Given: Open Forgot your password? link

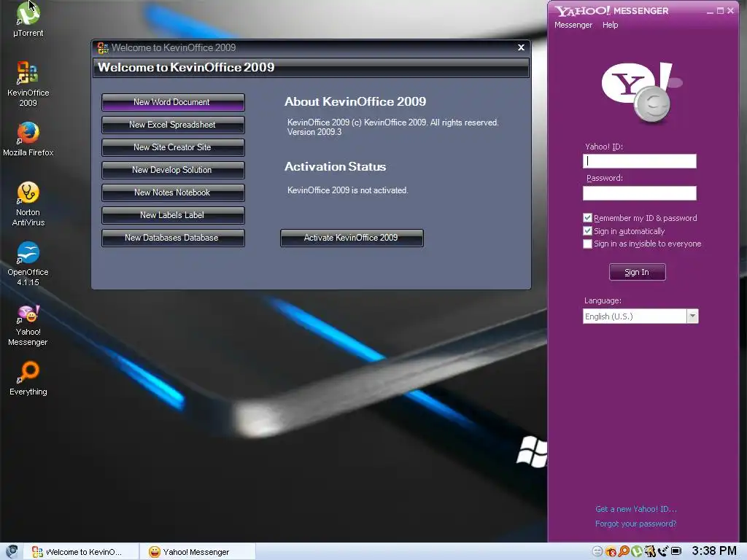Looking at the screenshot, I should 636,524.
